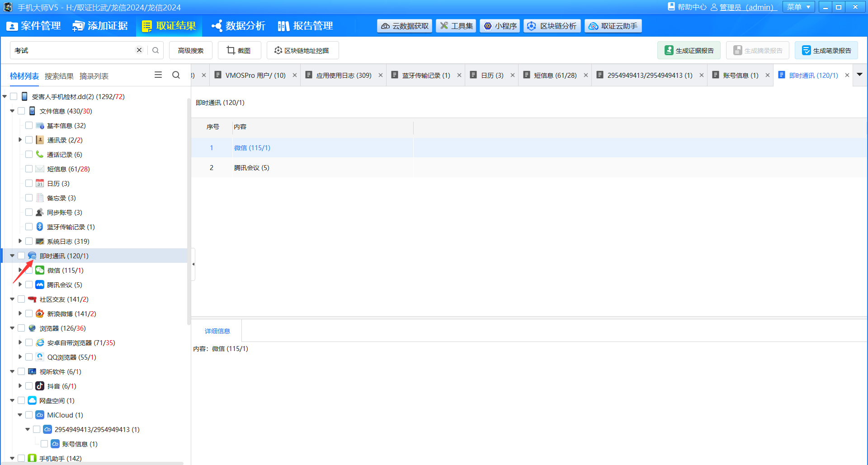
Task: Click the Sina Weibo icon in the tree
Action: [40, 314]
